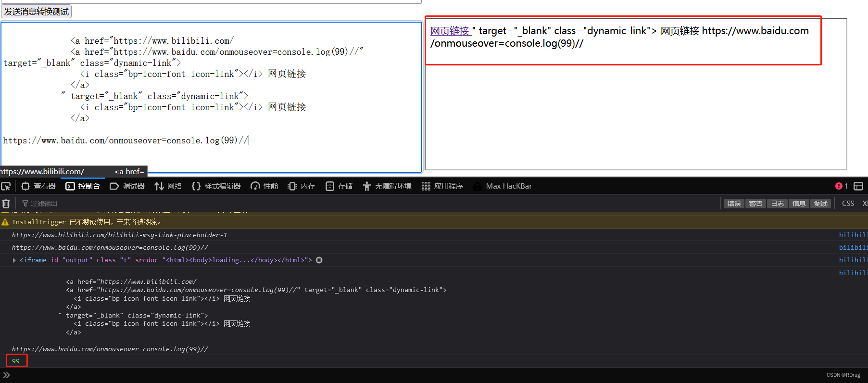Open the 内存 memory tab

pos(302,186)
